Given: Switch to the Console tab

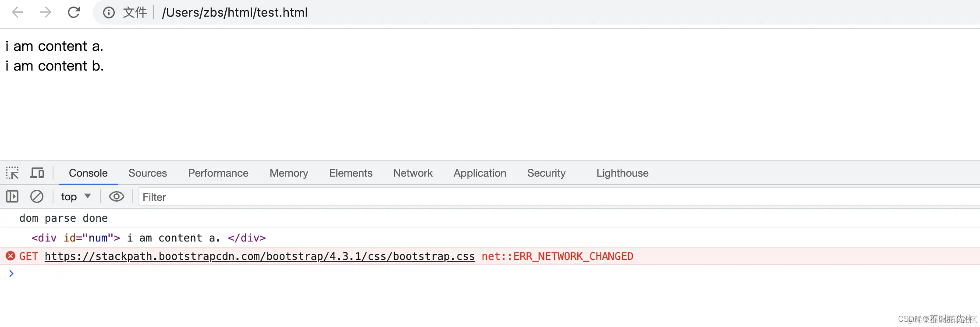Looking at the screenshot, I should 88,173.
